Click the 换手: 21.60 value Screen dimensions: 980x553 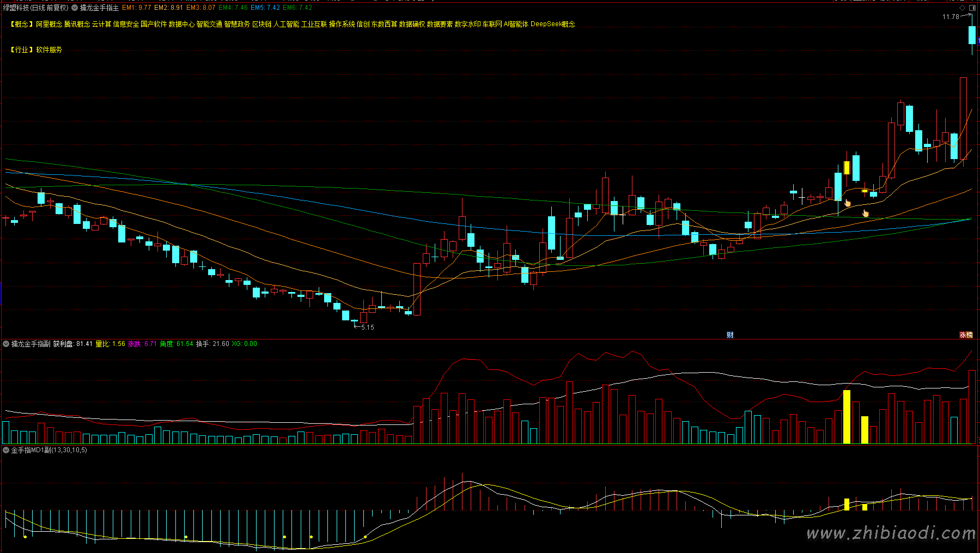pyautogui.click(x=212, y=344)
